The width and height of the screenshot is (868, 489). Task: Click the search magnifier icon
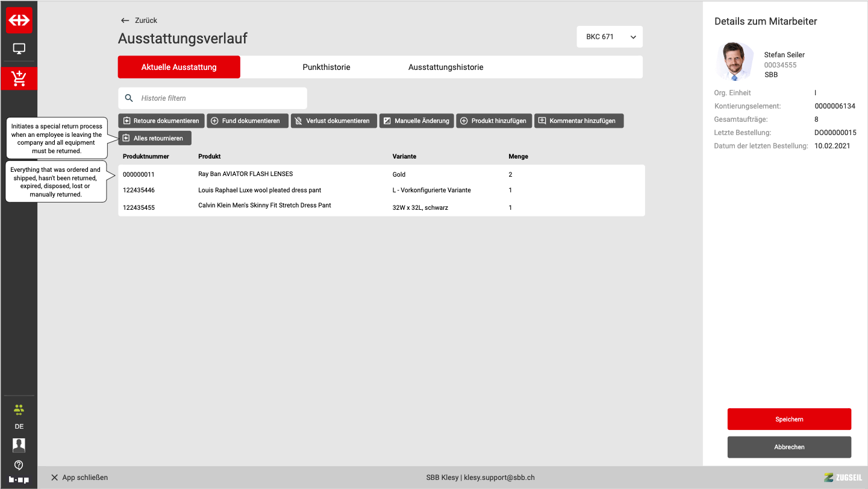click(129, 98)
